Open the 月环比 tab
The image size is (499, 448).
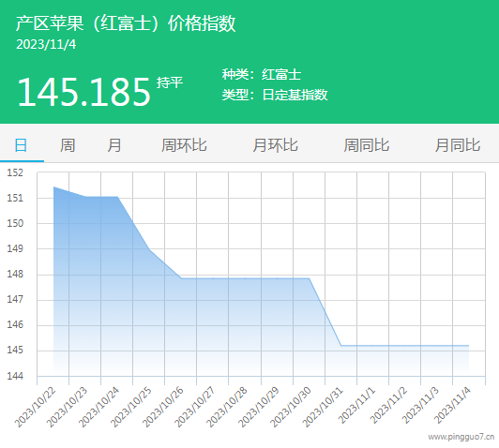(x=275, y=145)
